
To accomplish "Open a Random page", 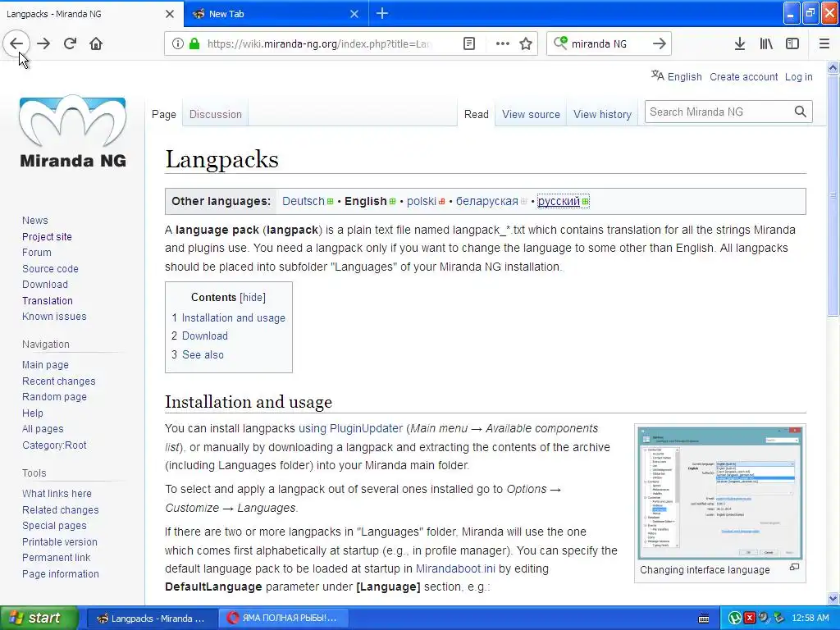I will 54,396.
